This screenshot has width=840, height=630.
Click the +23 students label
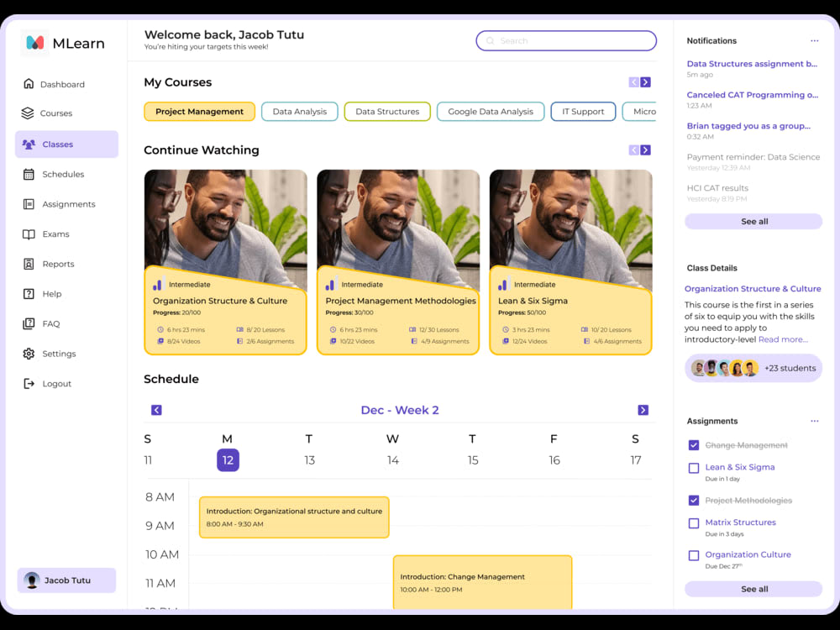(x=790, y=368)
